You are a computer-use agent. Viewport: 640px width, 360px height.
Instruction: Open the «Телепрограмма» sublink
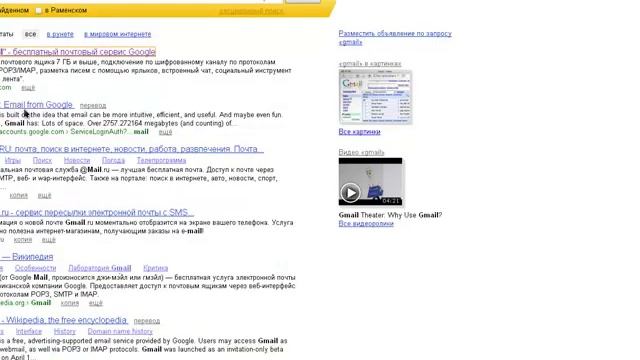point(161,160)
